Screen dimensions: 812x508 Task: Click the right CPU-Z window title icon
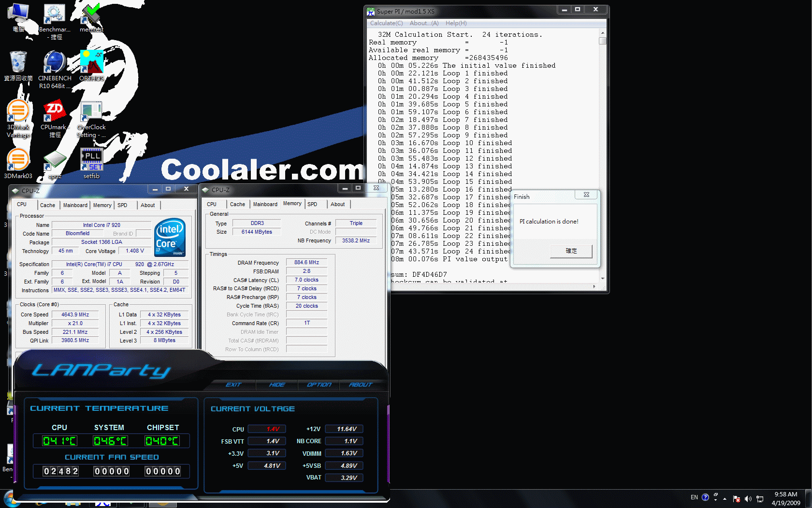205,190
